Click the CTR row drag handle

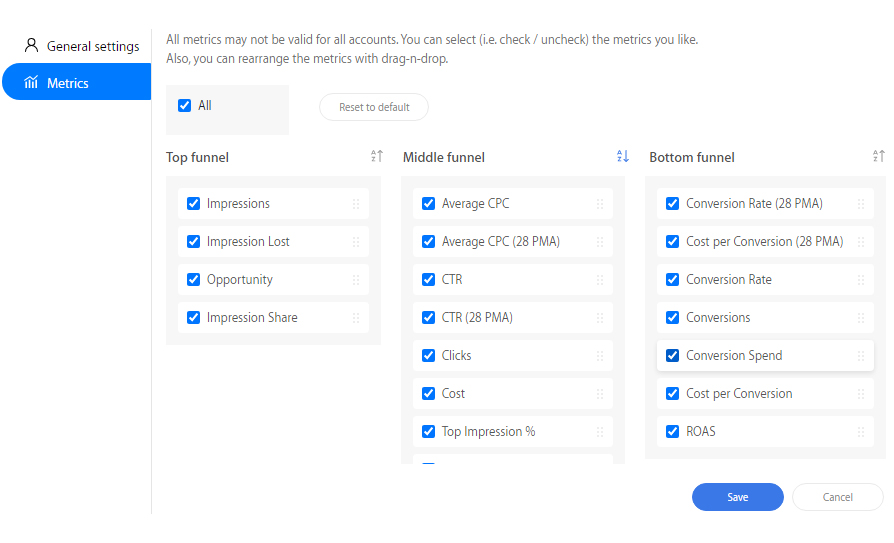click(x=600, y=279)
